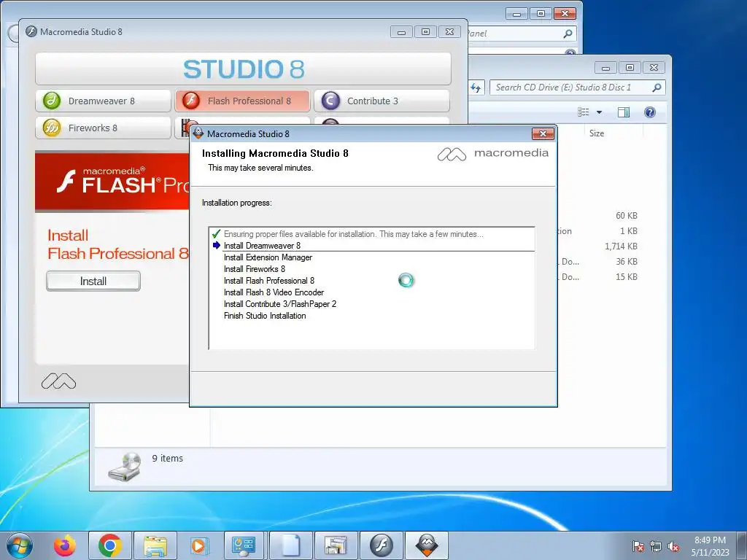The width and height of the screenshot is (747, 560).
Task: Open the Windows Start menu
Action: coord(20,545)
